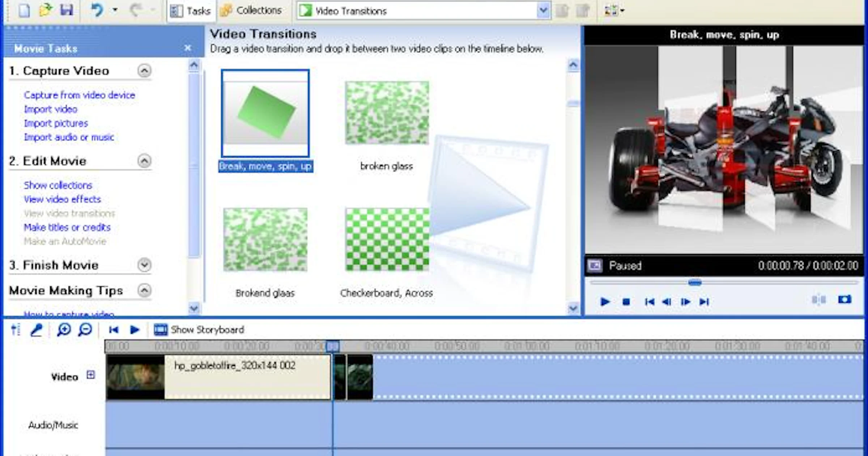The width and height of the screenshot is (868, 456).
Task: Click the task pane scrollbar up arrow
Action: pyautogui.click(x=194, y=65)
